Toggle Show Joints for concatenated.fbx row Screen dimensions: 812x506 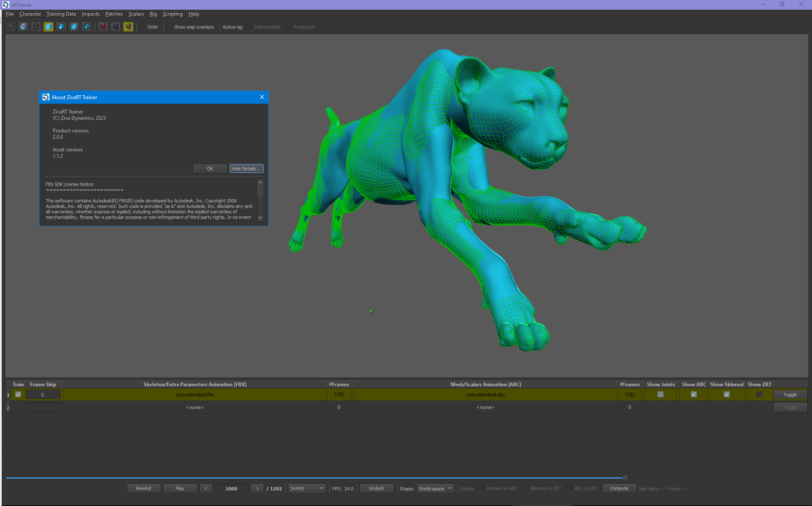point(660,394)
